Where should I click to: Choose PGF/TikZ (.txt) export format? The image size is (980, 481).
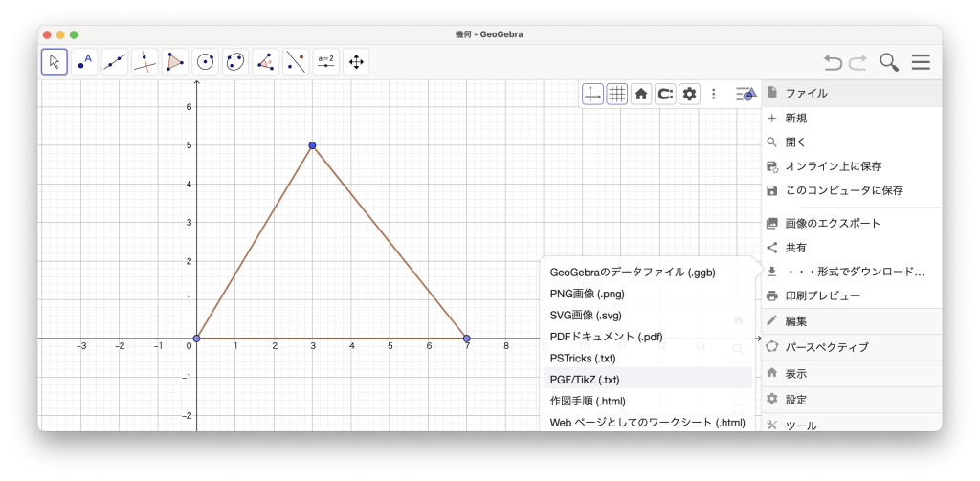tap(585, 380)
